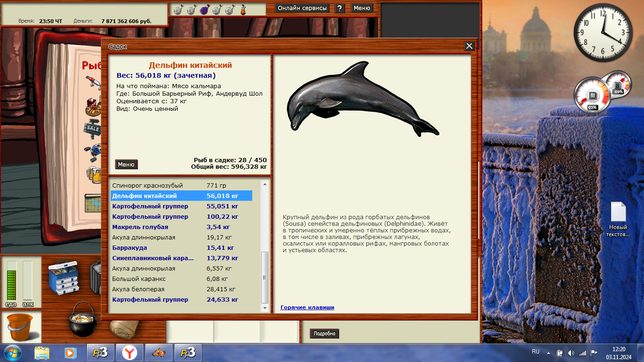Open the Онлайн сервисы menu
Viewport: 644px width, 362px height.
tap(302, 8)
